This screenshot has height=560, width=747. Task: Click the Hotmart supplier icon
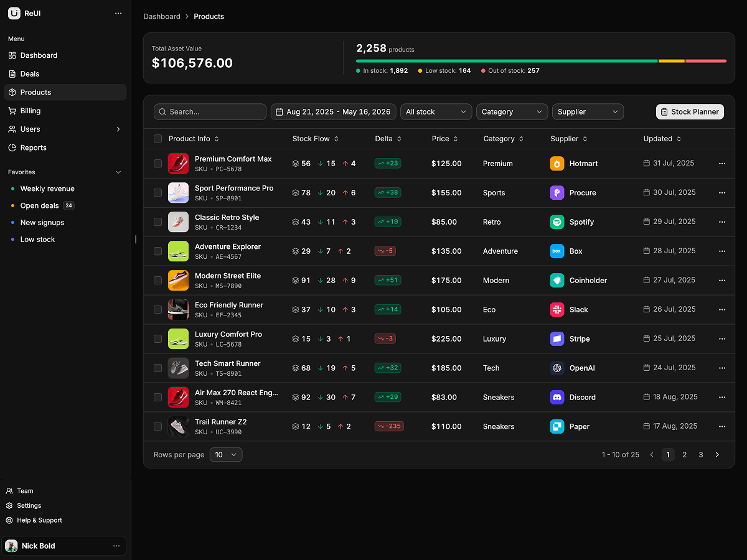[557, 164]
